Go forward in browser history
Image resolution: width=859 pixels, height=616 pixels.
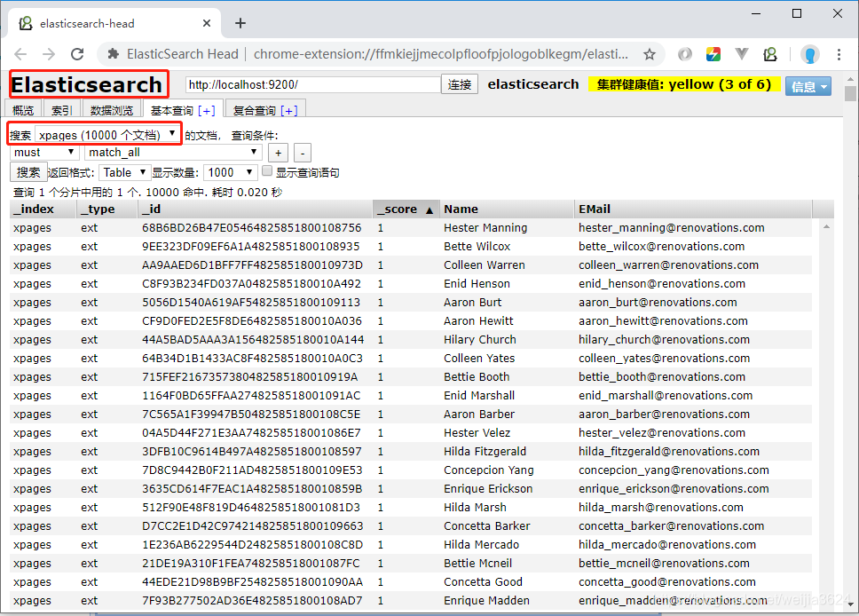click(49, 54)
